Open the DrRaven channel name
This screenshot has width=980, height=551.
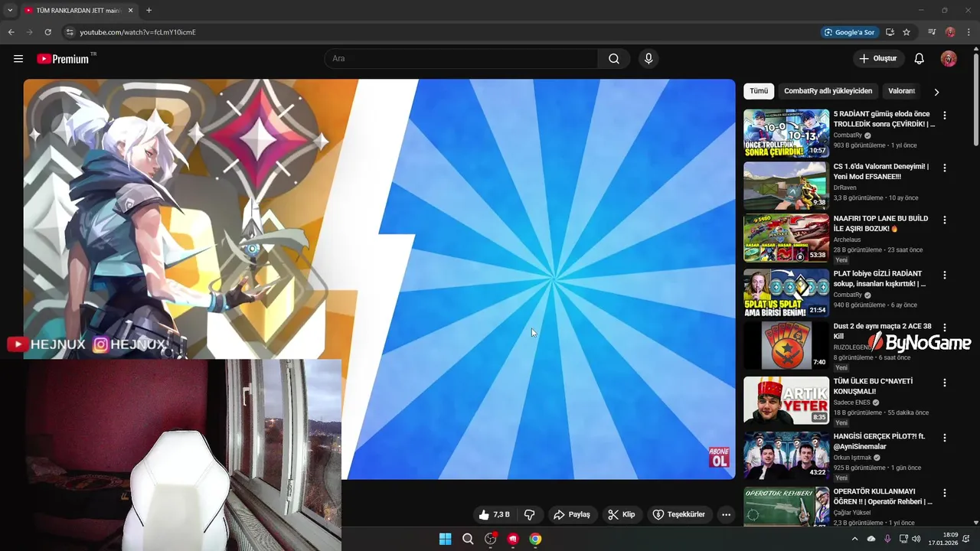pos(844,187)
